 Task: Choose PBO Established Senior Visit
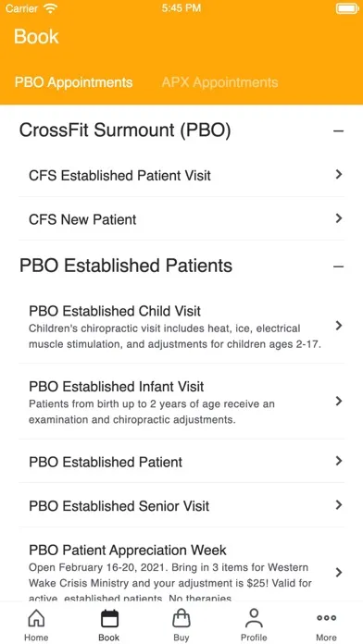click(181, 505)
